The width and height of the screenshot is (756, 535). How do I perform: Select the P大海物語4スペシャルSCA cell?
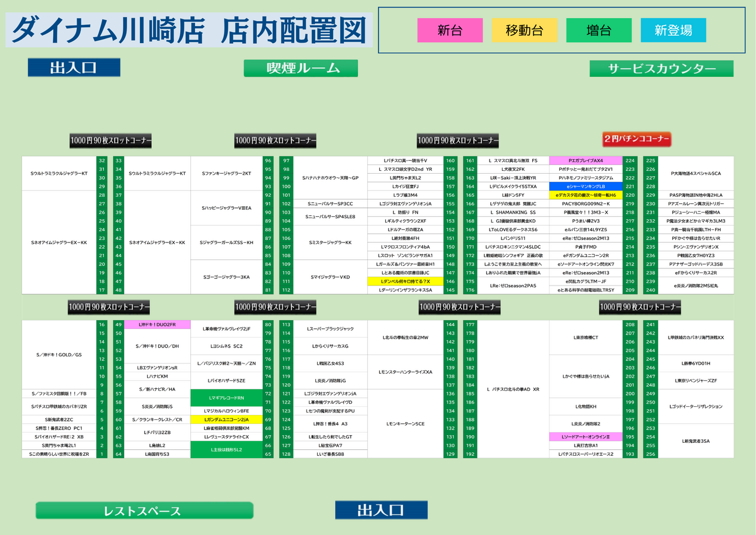pyautogui.click(x=696, y=173)
